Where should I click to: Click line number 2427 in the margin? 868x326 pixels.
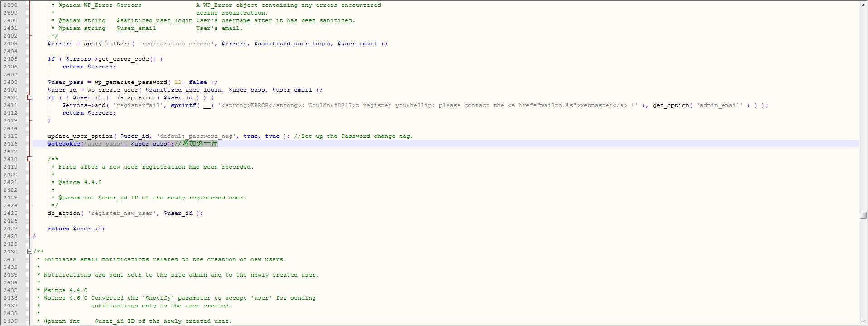pyautogui.click(x=10, y=229)
